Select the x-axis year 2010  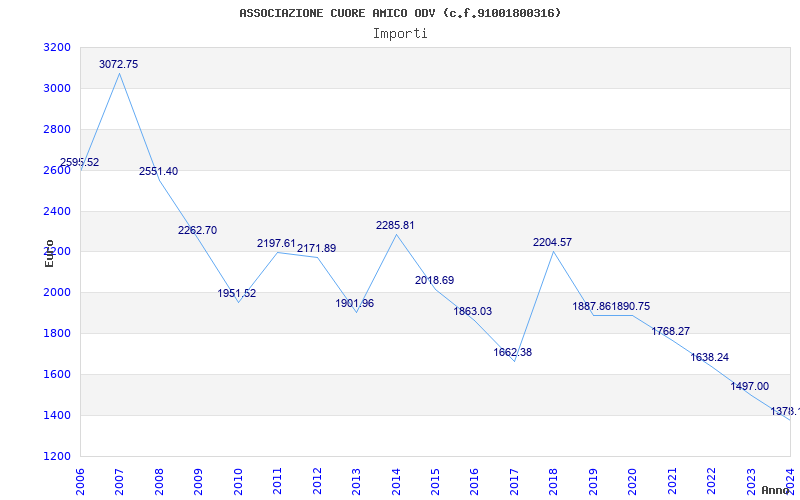point(238,481)
